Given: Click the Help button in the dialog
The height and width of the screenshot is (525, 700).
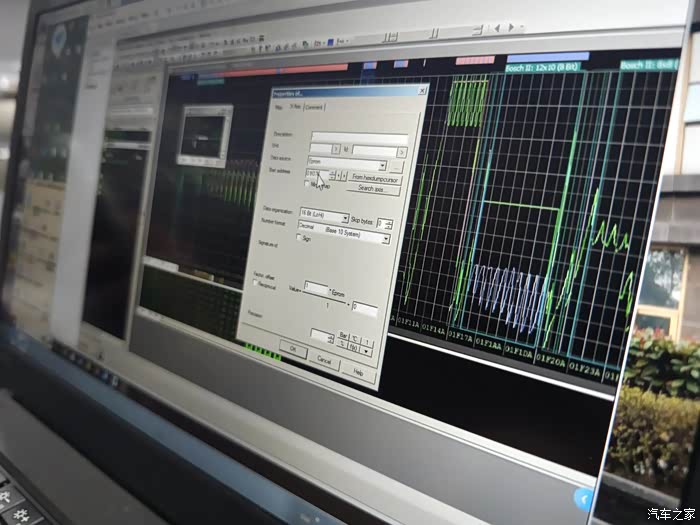Looking at the screenshot, I should (x=358, y=371).
